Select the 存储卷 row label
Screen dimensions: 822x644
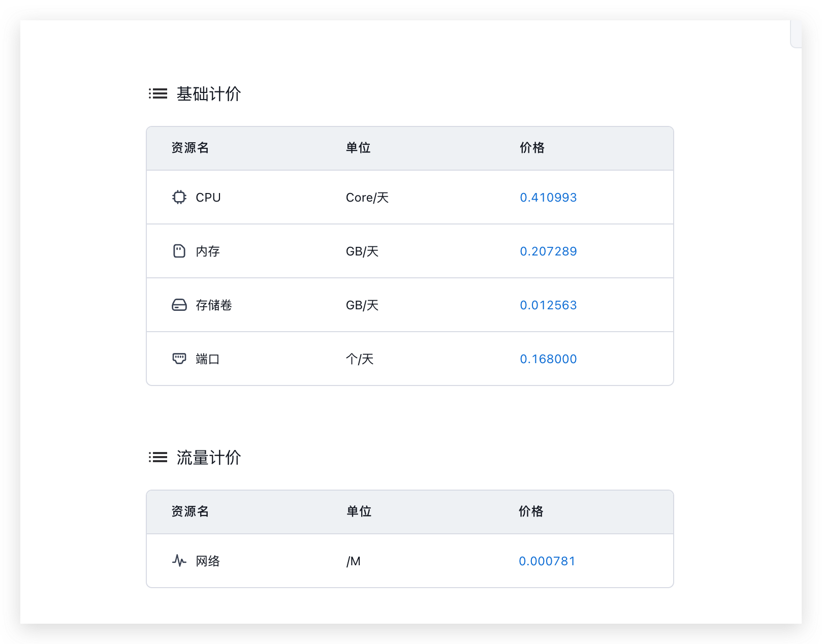213,305
